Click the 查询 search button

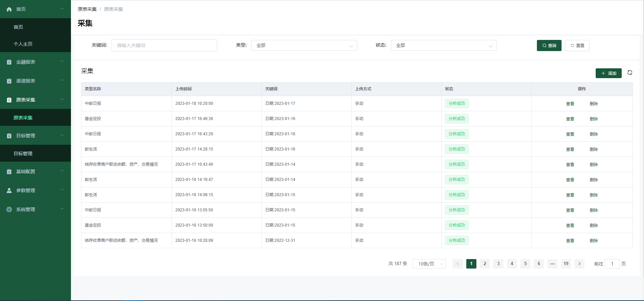549,45
